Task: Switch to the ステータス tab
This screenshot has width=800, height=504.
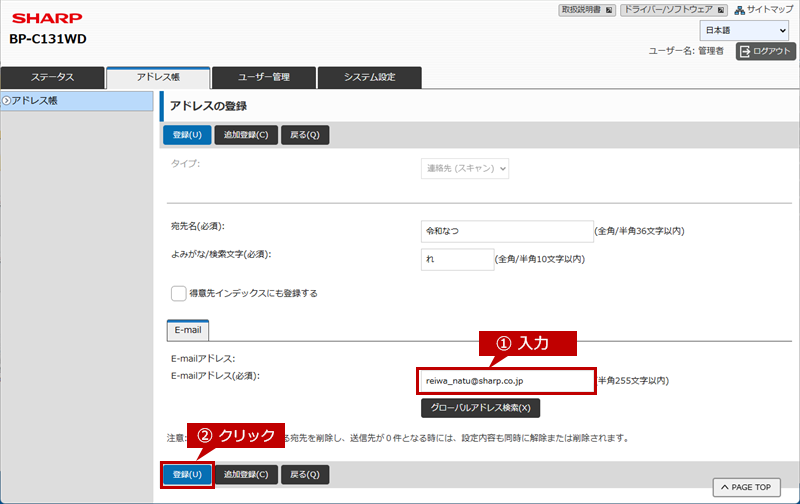Action: 53,78
